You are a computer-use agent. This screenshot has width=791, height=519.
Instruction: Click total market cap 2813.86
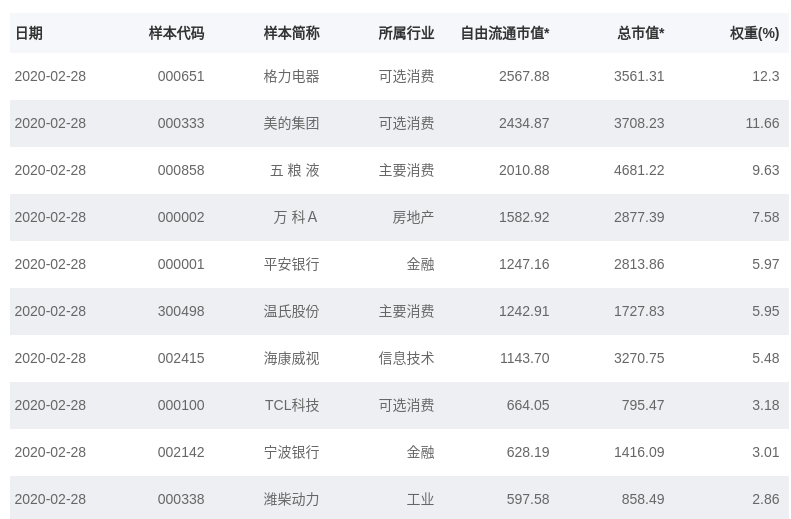639,264
